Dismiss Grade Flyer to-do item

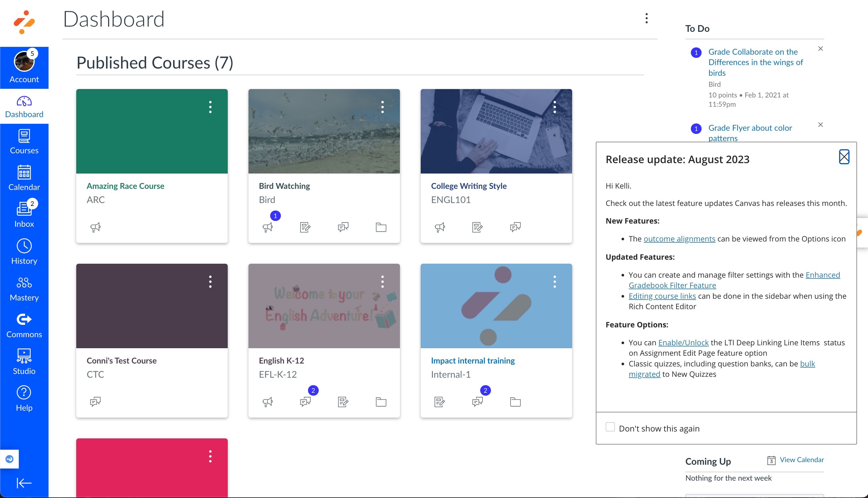(820, 125)
